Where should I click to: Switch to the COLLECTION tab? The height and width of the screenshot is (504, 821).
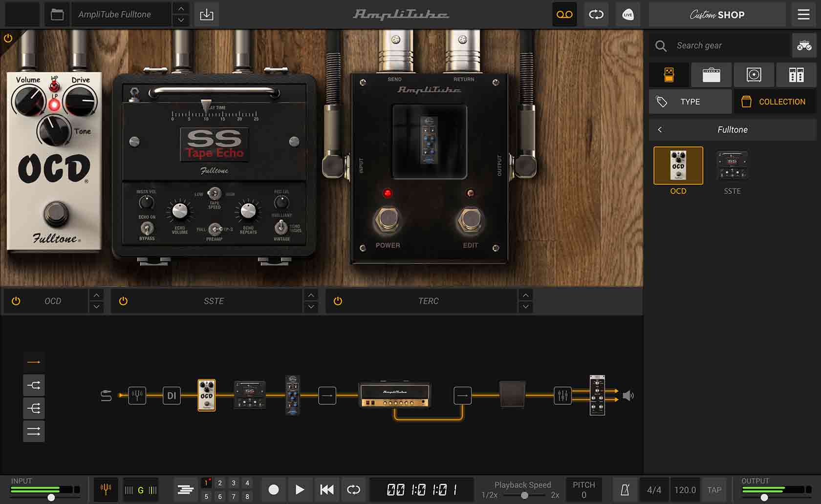coord(775,102)
